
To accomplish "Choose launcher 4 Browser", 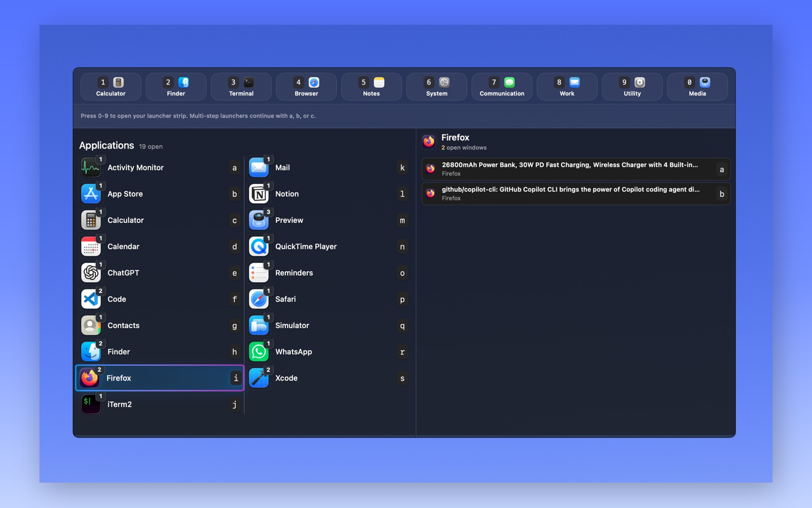I will pos(306,87).
